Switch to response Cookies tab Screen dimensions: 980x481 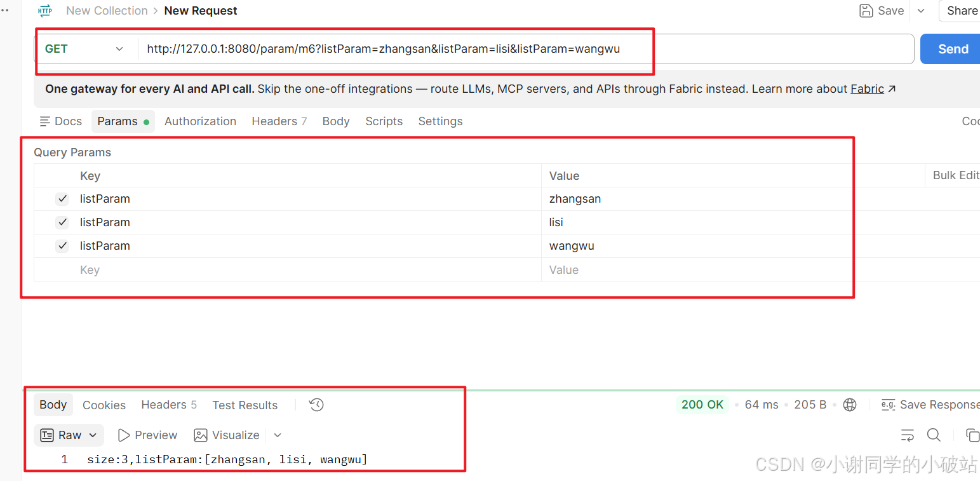(104, 405)
